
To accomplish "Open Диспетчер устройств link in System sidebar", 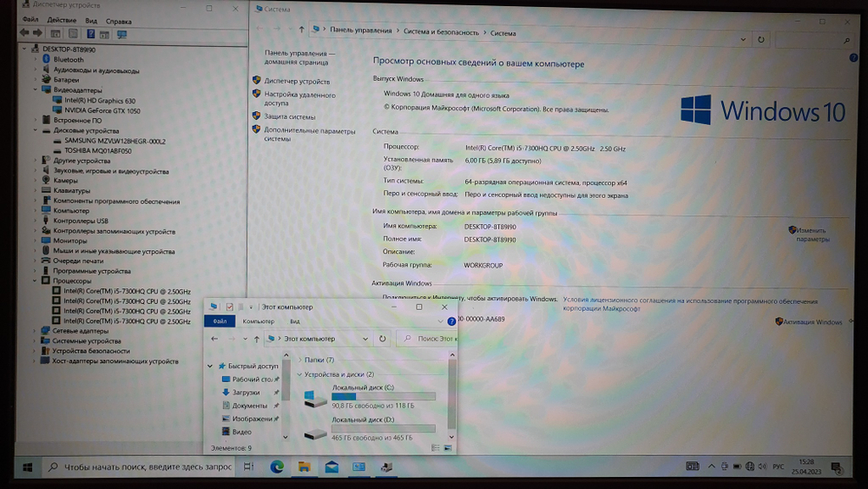I will 297,82.
